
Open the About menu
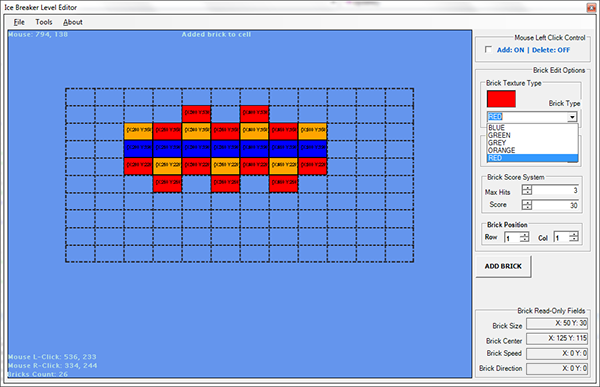click(73, 22)
